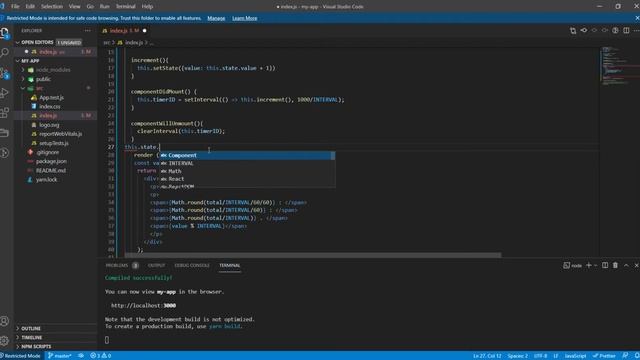Select Math autocomplete suggestion
Image resolution: width=640 pixels, height=360 pixels.
pyautogui.click(x=247, y=171)
